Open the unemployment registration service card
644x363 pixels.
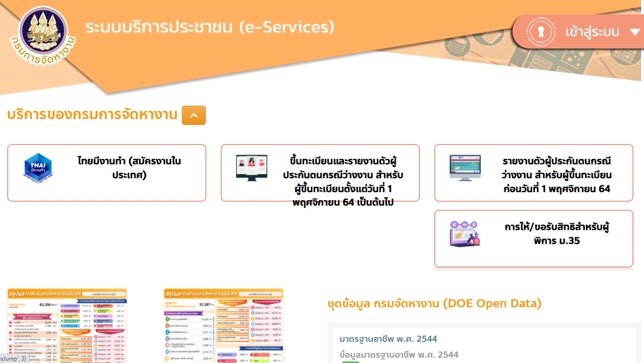320,173
